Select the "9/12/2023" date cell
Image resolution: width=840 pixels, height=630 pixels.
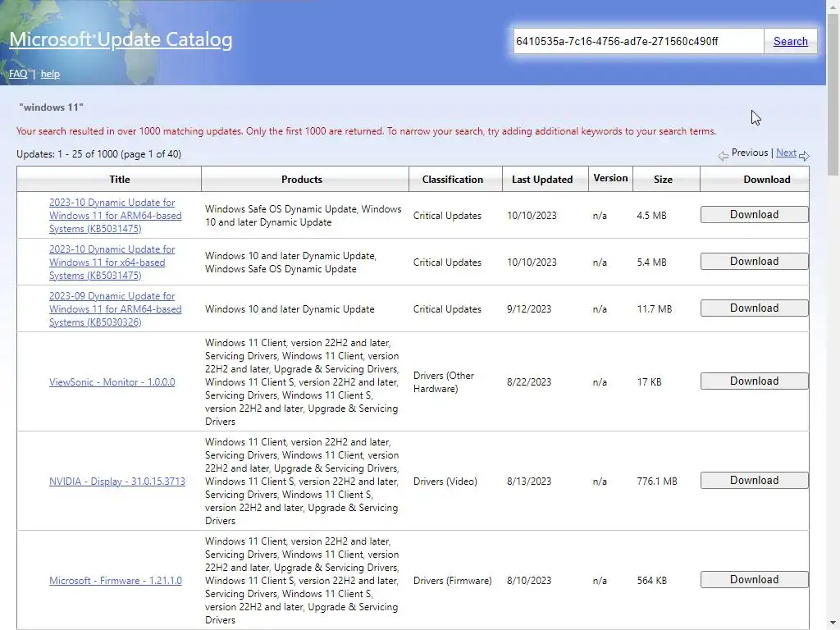coord(529,309)
